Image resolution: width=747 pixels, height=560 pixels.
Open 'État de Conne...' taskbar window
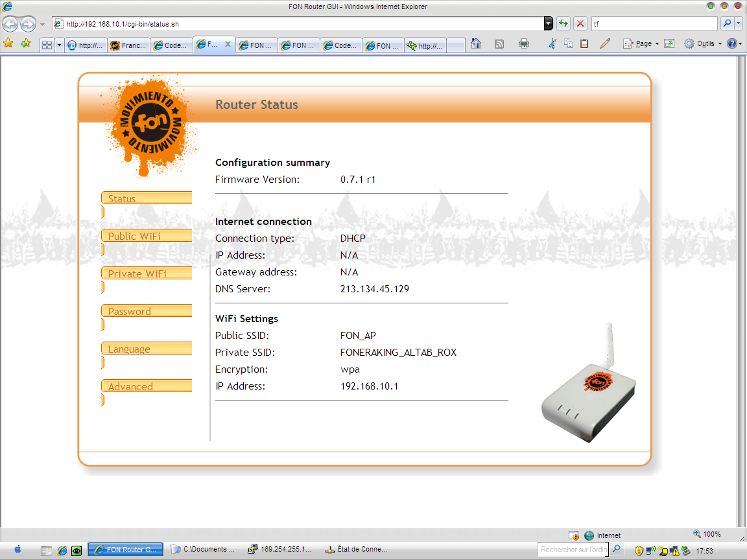pos(357,549)
